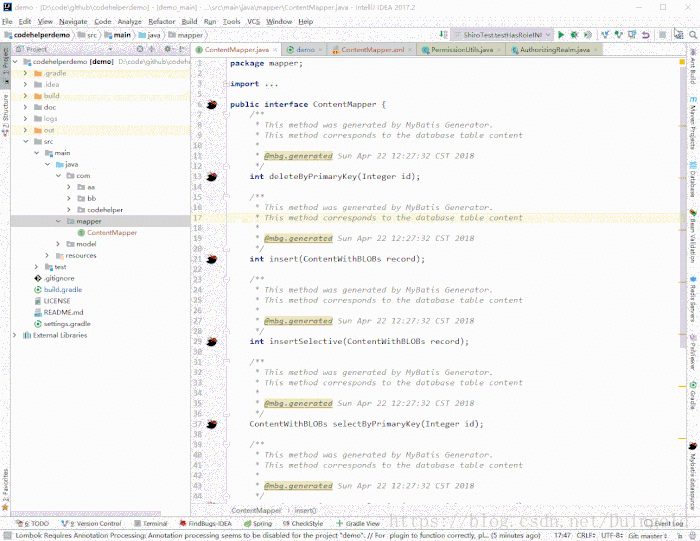700x541 pixels.
Task: Expand the model package
Action: click(x=58, y=244)
